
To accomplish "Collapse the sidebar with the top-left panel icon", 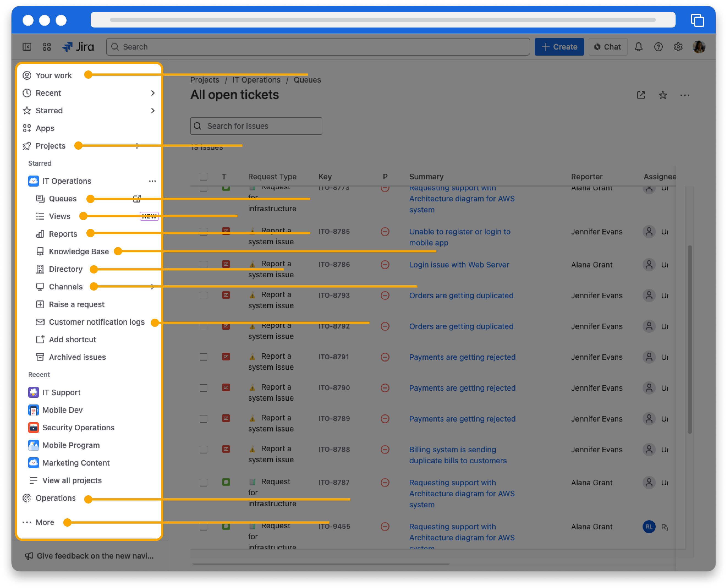I will [27, 47].
